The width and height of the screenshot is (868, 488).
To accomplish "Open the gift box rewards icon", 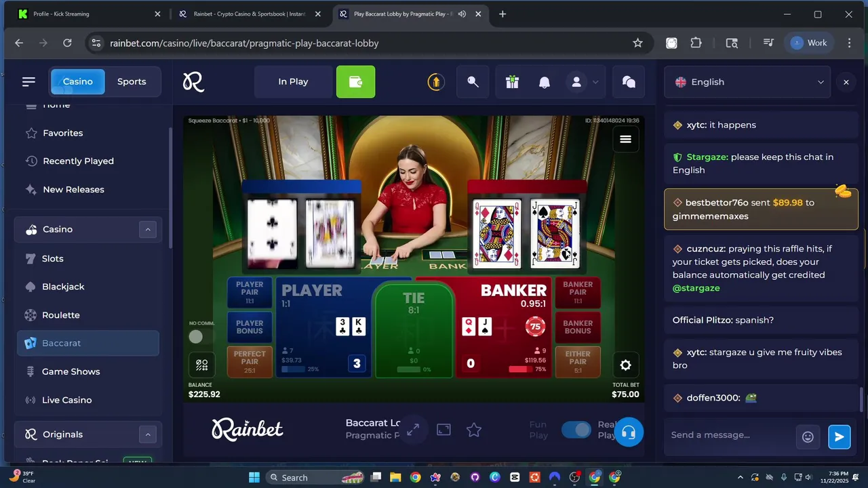I will coord(512,82).
